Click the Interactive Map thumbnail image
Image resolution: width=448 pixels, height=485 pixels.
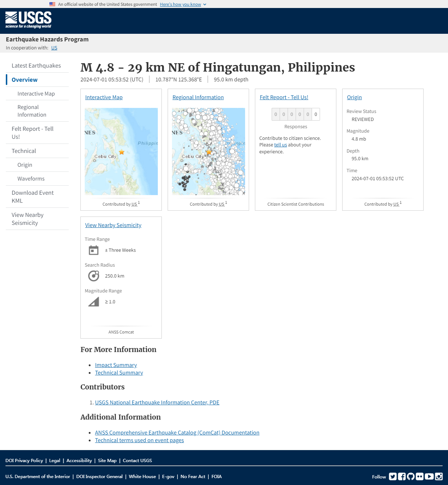coord(121,151)
